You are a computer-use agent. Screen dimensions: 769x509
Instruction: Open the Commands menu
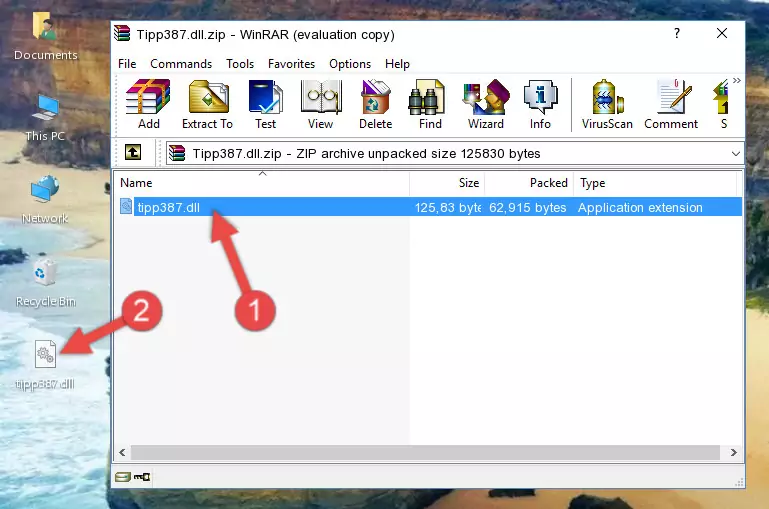click(x=181, y=64)
